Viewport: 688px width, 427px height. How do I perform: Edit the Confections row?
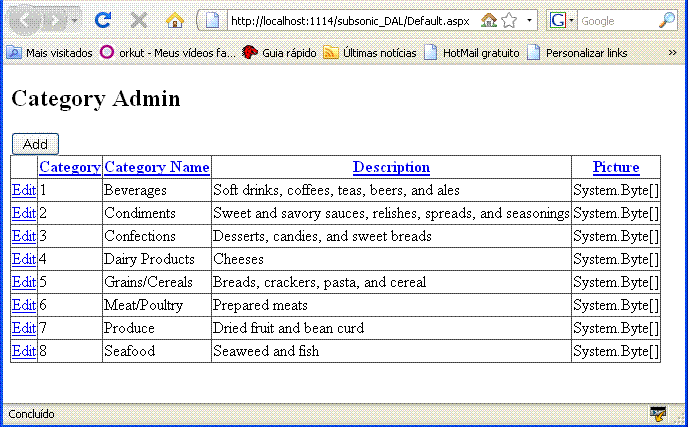[24, 236]
